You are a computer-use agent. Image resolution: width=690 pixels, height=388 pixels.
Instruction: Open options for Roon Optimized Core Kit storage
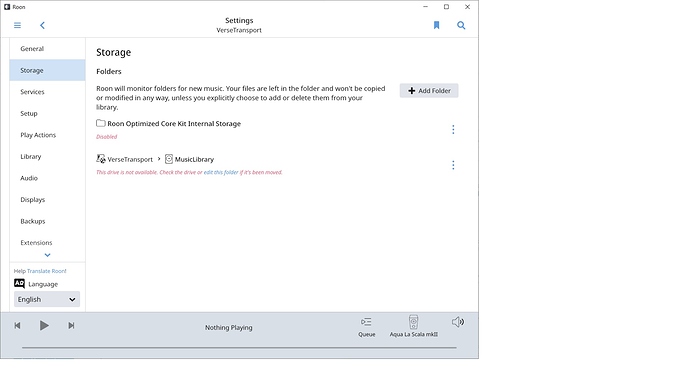[x=453, y=129]
